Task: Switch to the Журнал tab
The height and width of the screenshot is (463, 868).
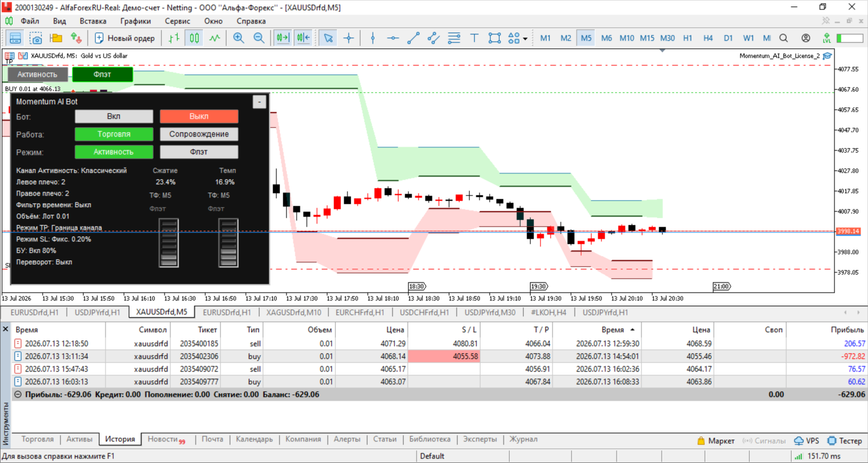Action: coord(523,440)
